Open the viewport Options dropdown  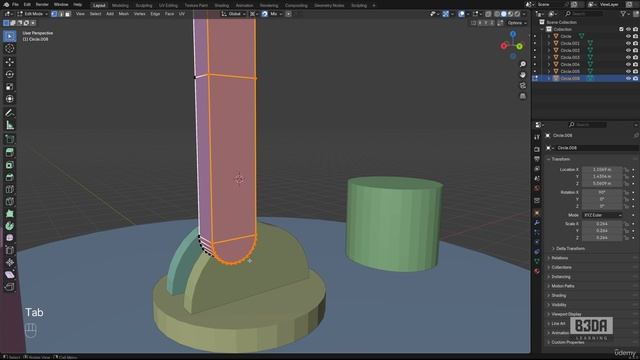(517, 23)
